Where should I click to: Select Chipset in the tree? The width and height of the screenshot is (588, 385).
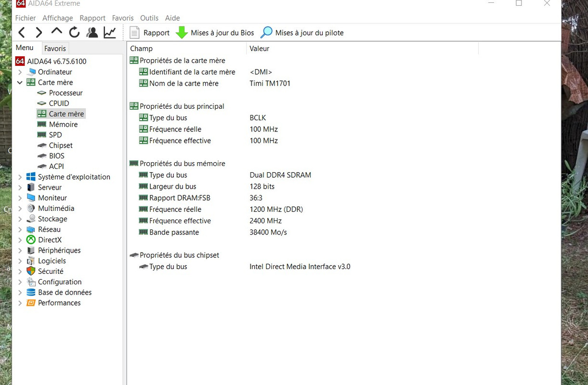click(61, 145)
